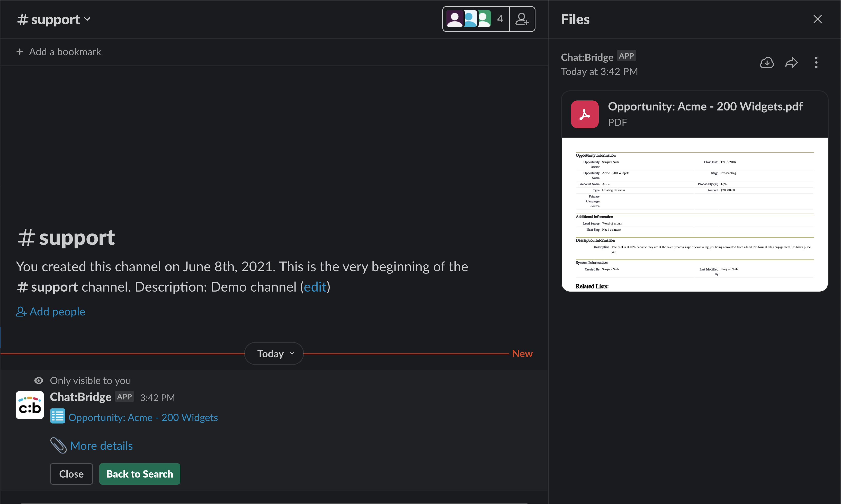841x504 pixels.
Task: Click the eye icon near Only visible
Action: (x=39, y=380)
